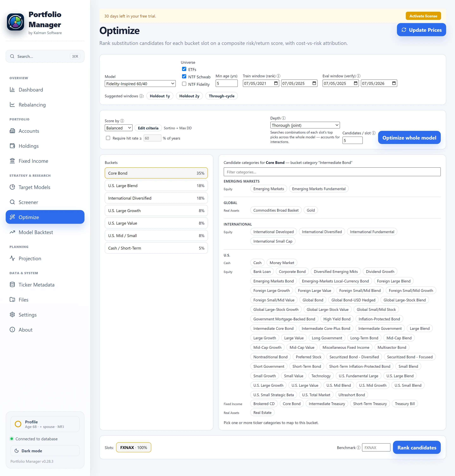455x476 pixels.
Task: Select the FXNAX 100% slot chip
Action: click(134, 447)
